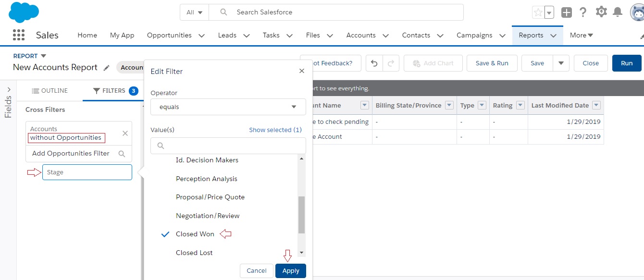Open the Accounts tab dropdown chevron
644x280 pixels.
(385, 36)
